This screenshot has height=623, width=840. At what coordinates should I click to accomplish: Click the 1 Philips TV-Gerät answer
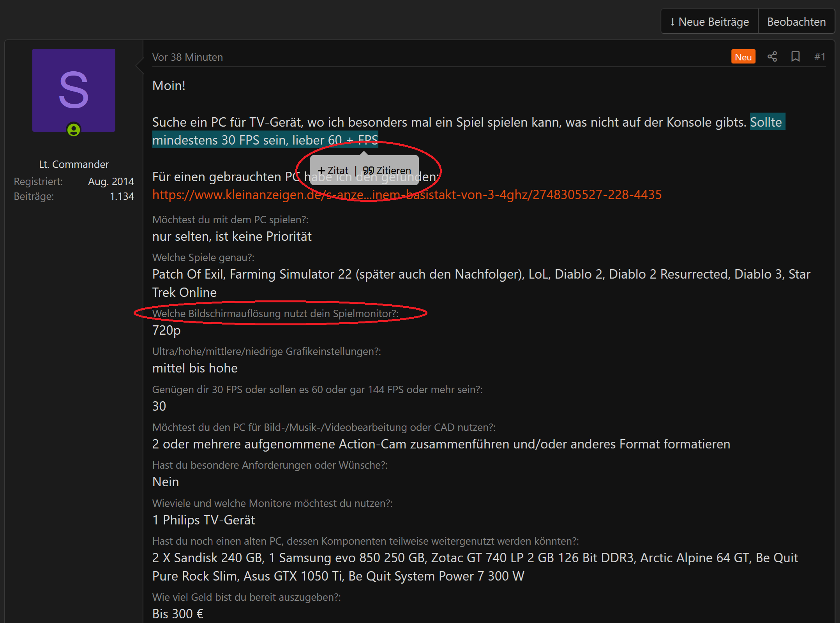[203, 520]
